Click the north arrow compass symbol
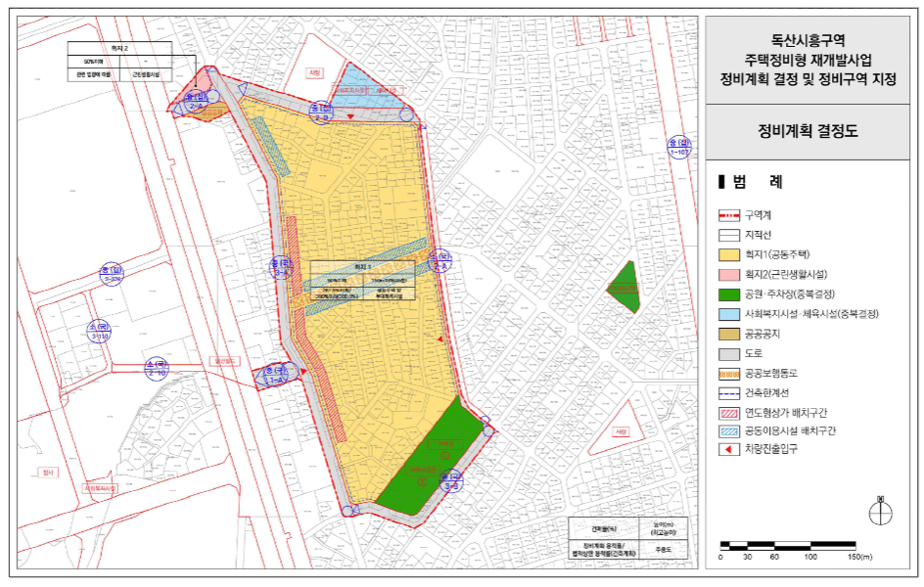924x587 pixels. (x=880, y=511)
